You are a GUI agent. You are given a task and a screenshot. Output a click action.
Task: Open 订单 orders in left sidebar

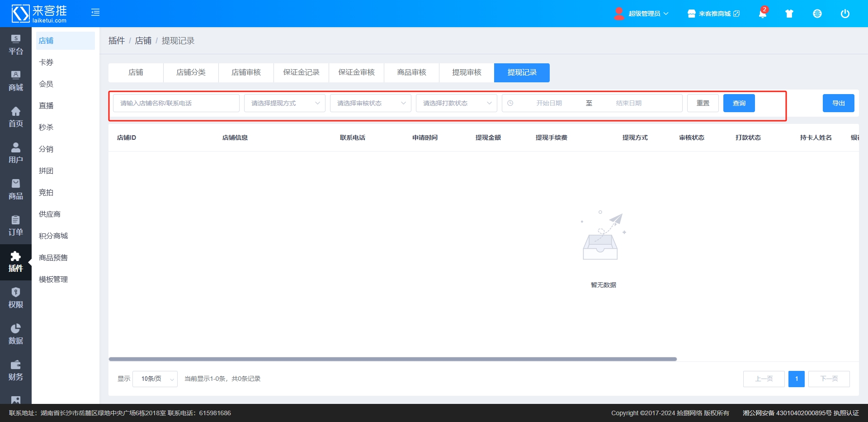16,226
